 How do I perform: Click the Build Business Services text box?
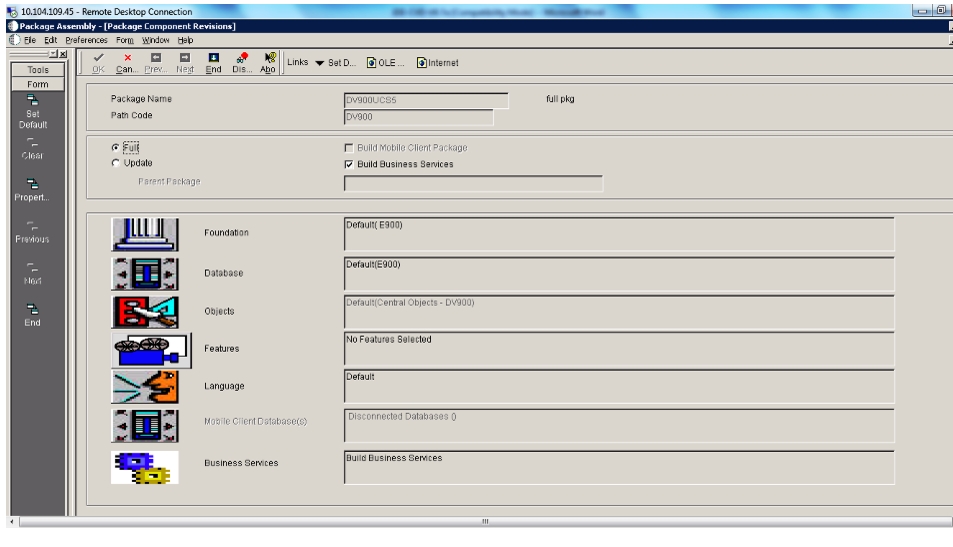pos(619,467)
